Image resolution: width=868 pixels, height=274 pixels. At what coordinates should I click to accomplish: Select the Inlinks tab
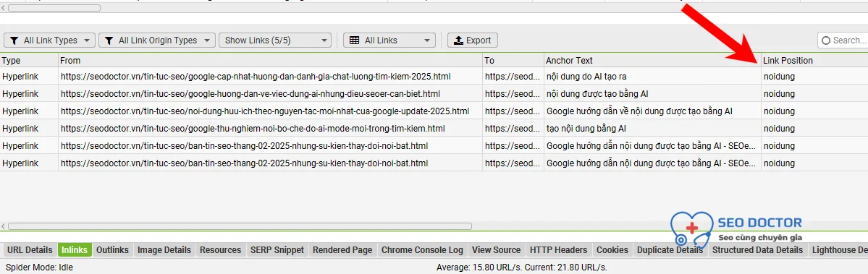point(75,250)
